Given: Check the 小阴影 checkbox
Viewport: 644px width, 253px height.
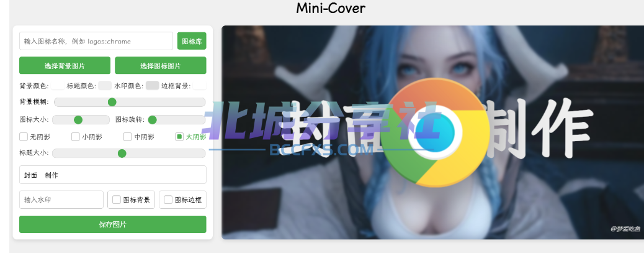Looking at the screenshot, I should [x=76, y=137].
